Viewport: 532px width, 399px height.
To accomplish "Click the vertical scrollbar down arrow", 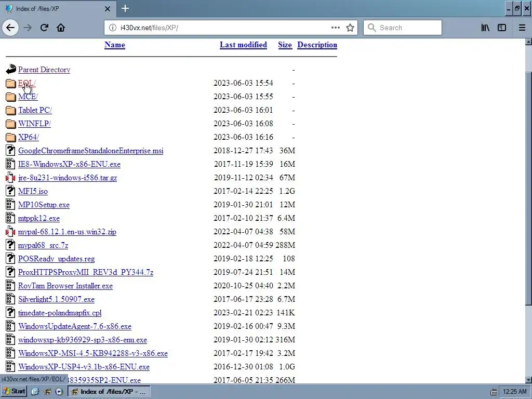I will [x=528, y=380].
